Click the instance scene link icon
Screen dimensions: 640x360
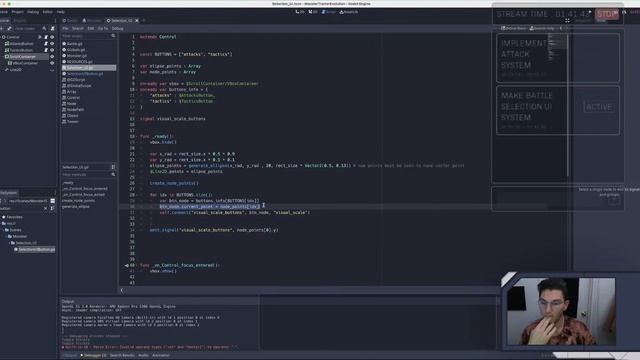9,29
